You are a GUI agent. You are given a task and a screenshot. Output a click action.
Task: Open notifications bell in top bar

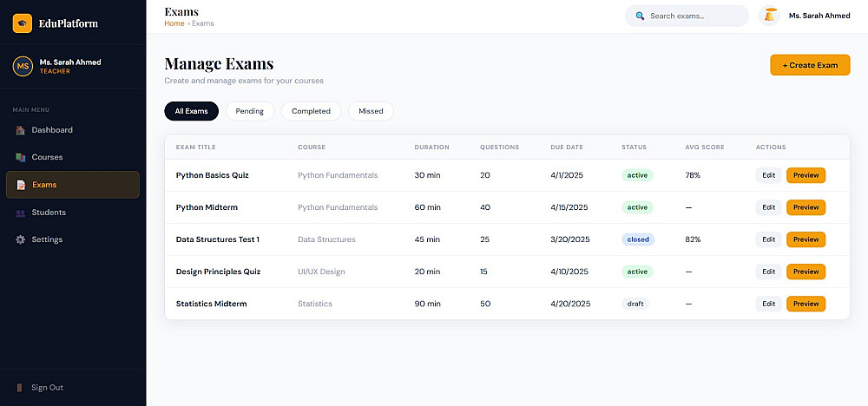point(769,16)
